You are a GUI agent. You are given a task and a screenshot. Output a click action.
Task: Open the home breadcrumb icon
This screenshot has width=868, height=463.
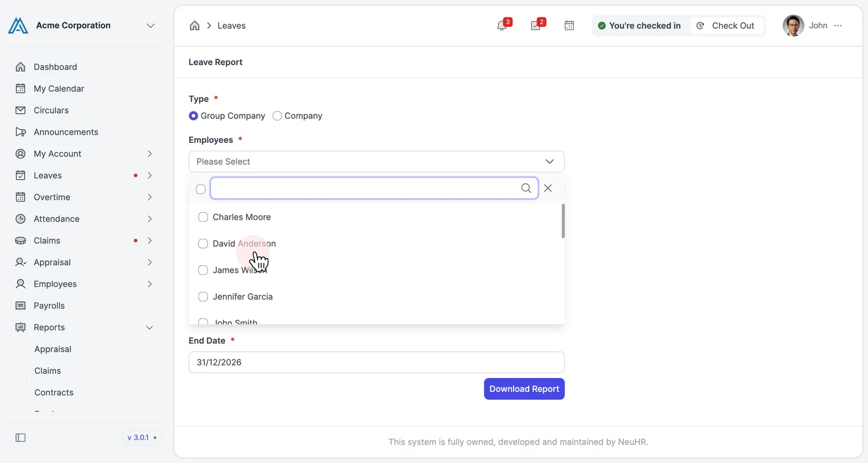click(195, 25)
